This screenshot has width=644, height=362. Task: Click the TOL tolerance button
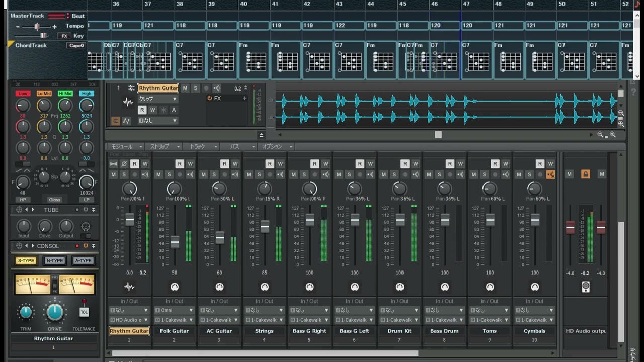[84, 312]
